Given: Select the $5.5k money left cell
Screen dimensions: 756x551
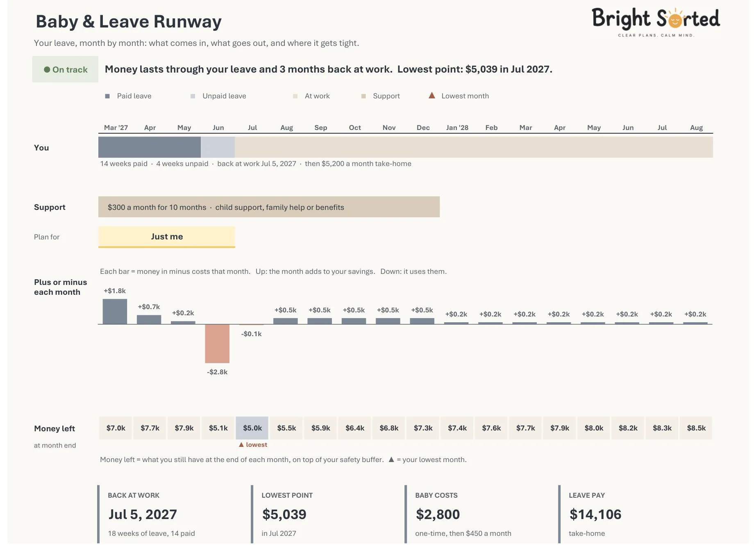Looking at the screenshot, I should 286,428.
